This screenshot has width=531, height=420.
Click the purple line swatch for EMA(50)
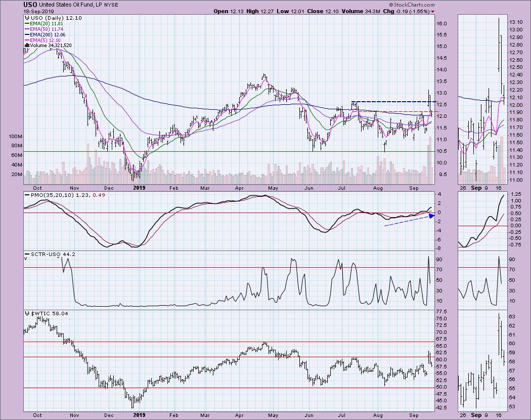pos(27,29)
